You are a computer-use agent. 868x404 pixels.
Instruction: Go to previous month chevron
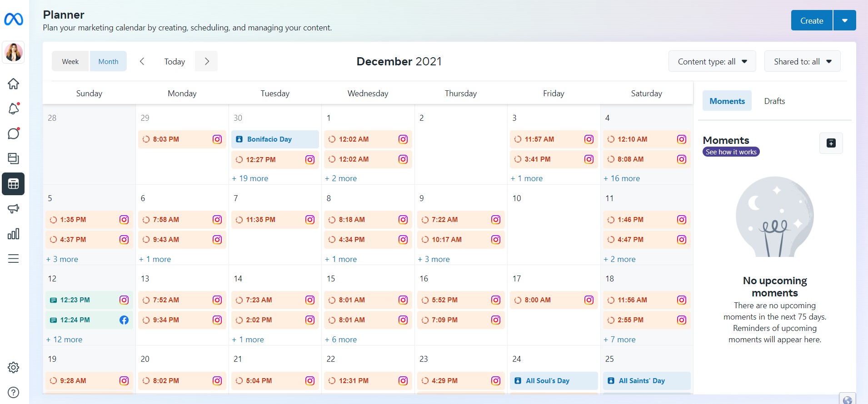[142, 61]
